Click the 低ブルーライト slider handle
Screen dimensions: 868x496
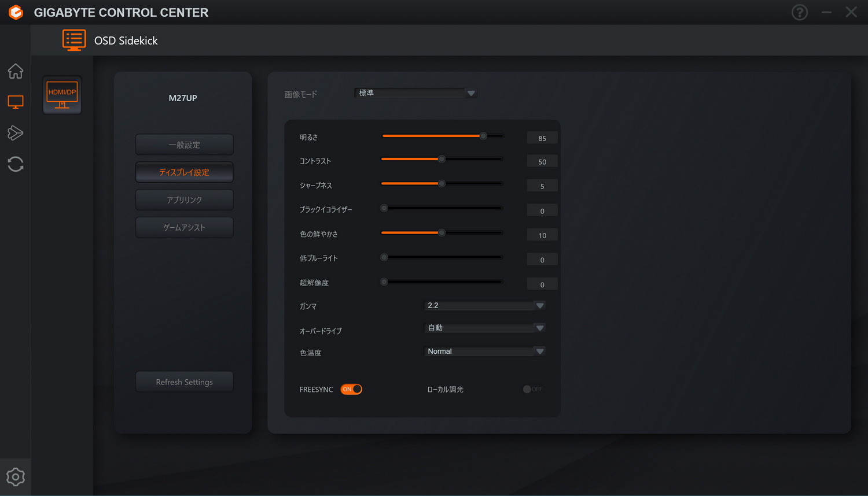coord(384,257)
